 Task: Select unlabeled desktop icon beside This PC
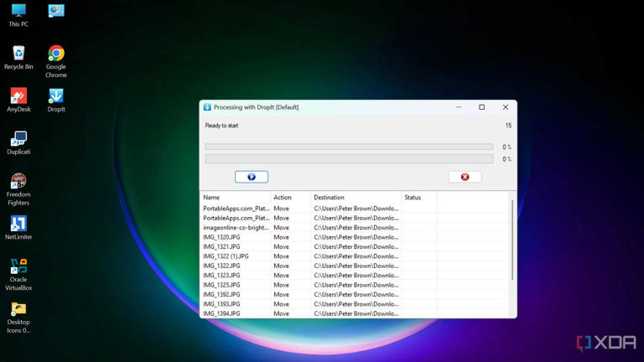[56, 11]
